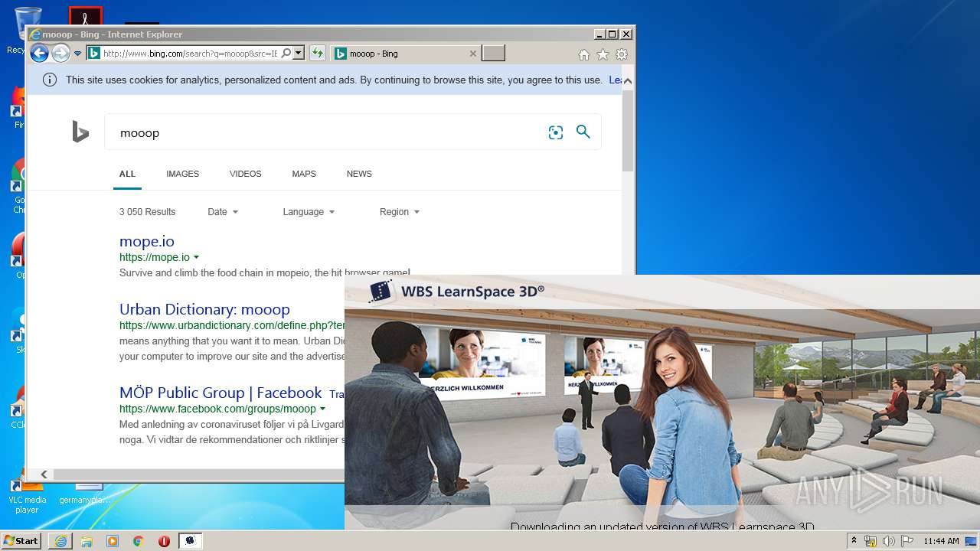Open the 'Urban Dictionary: mooop' result
The width and height of the screenshot is (980, 551).
[204, 309]
